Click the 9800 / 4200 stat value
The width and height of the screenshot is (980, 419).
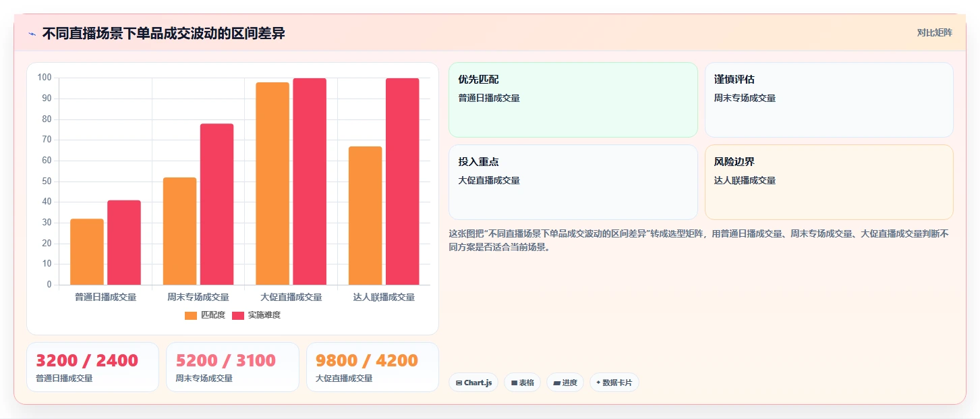tap(367, 360)
